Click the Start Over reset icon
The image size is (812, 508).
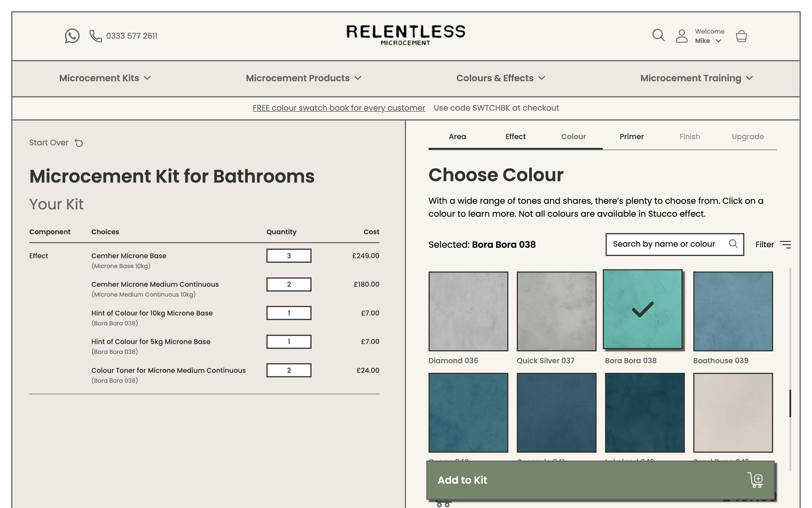point(79,143)
